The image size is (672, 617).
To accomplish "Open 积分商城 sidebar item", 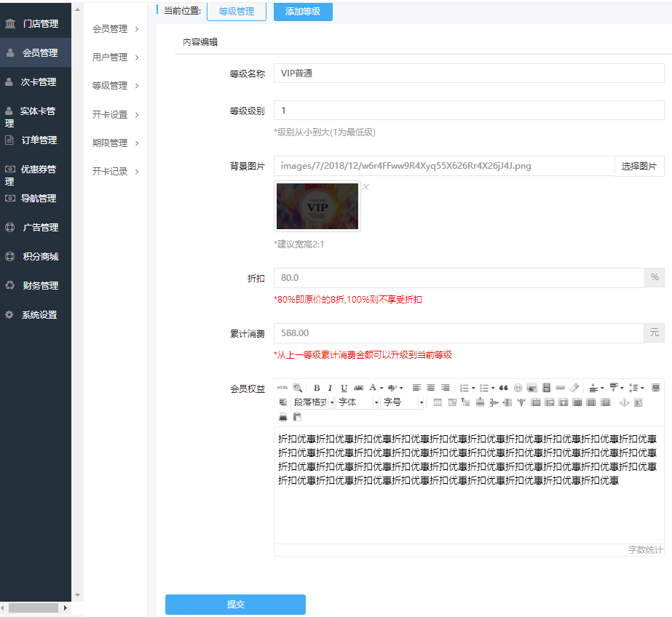I will click(36, 256).
